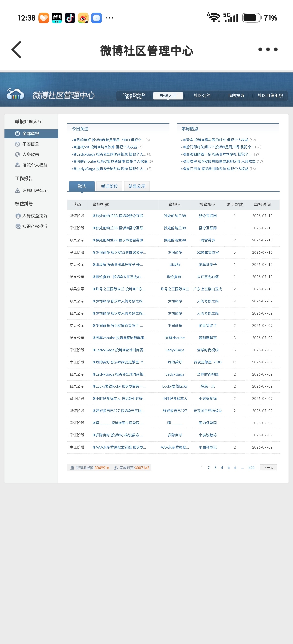Open report @AAA东东乖崽批发远姐 投诉
Image resolution: width=293 pixels, height=644 pixels.
click(x=119, y=447)
